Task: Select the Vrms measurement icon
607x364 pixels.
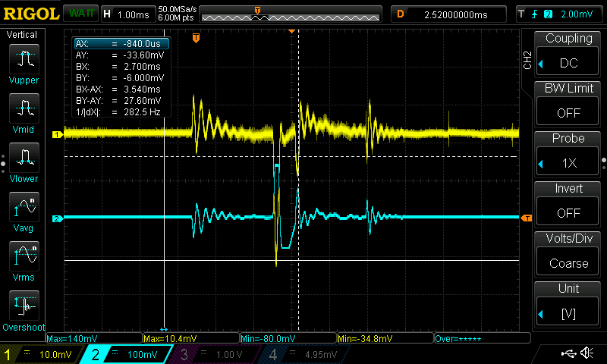Action: [x=24, y=256]
